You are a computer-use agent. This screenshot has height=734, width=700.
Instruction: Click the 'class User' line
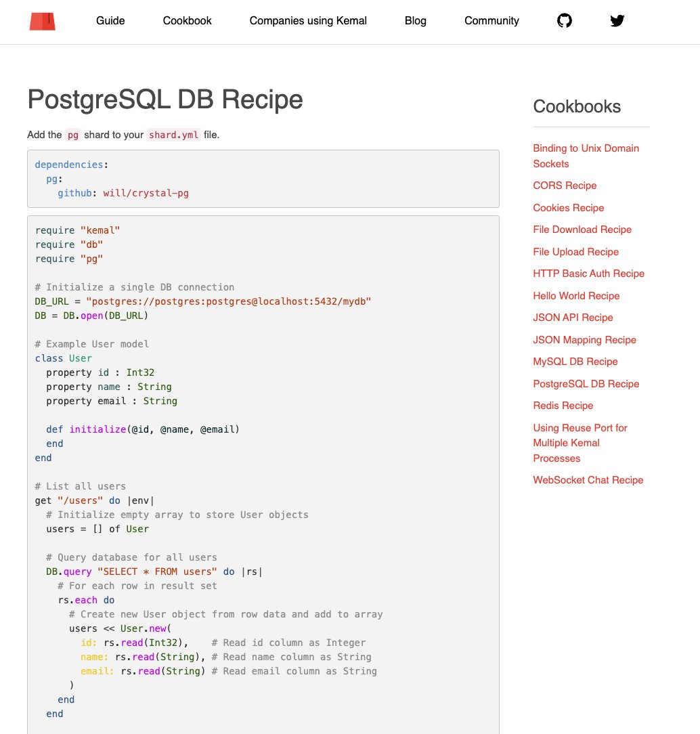pos(63,358)
